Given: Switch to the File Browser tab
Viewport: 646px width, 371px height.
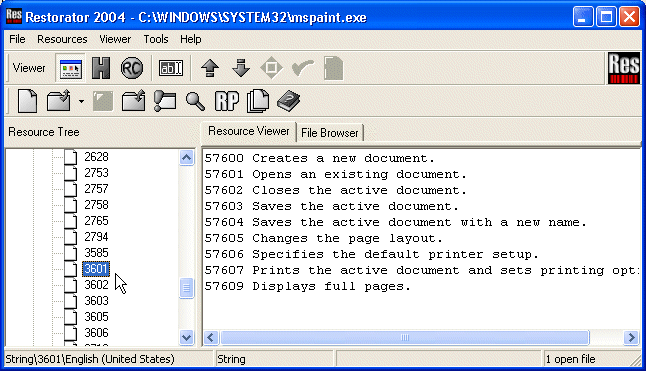Looking at the screenshot, I should 330,133.
